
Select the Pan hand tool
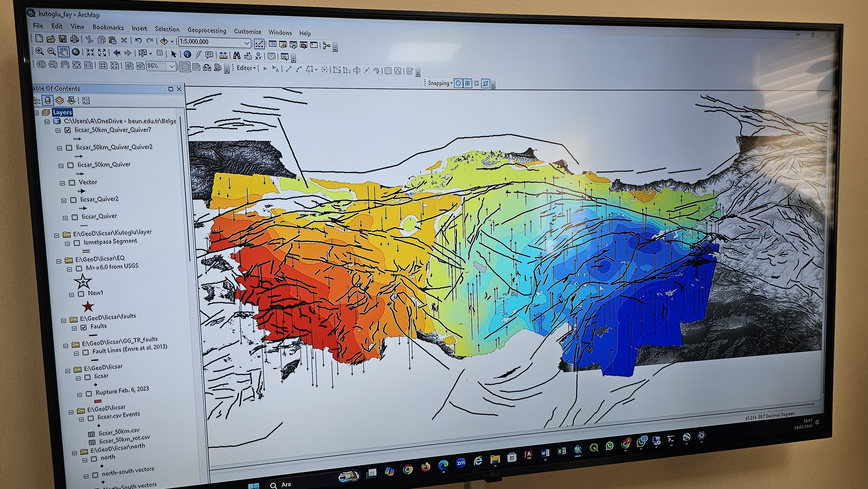click(63, 52)
